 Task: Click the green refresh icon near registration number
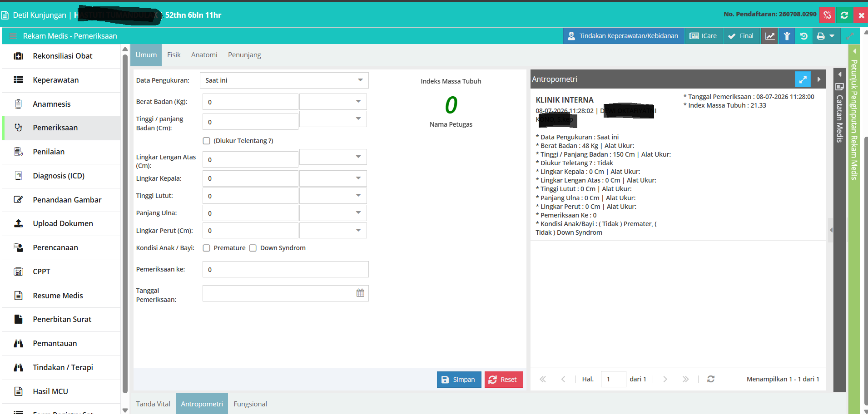(x=844, y=15)
